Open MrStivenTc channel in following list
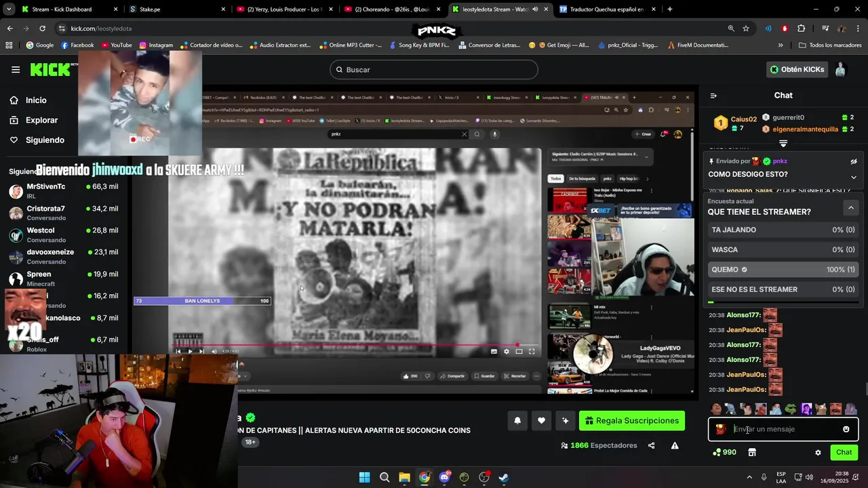The image size is (868, 488). pos(64,190)
